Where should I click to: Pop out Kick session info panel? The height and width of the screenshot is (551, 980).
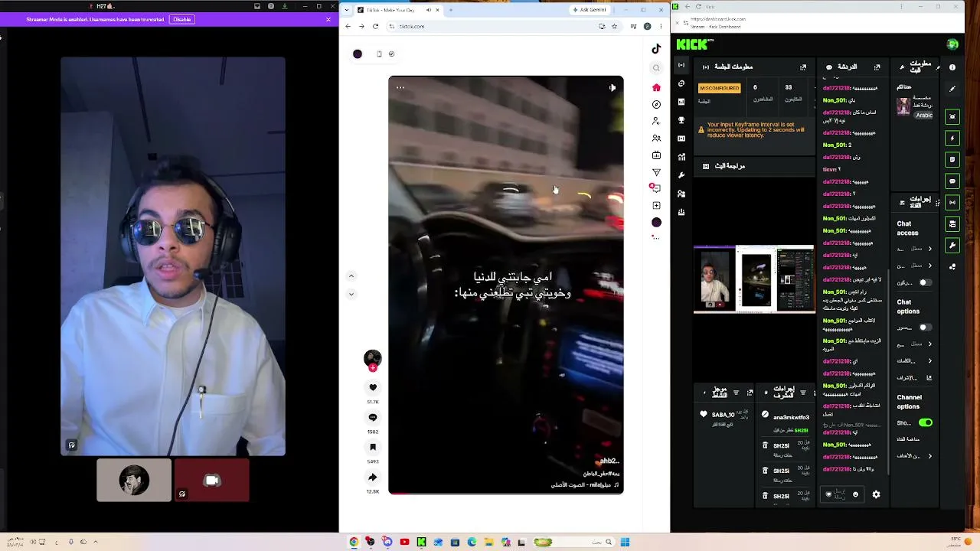coord(803,67)
